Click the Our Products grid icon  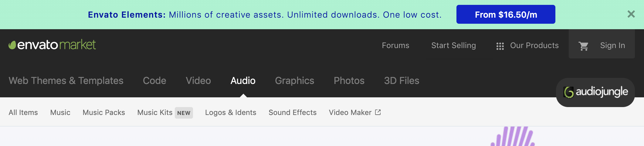tap(500, 46)
